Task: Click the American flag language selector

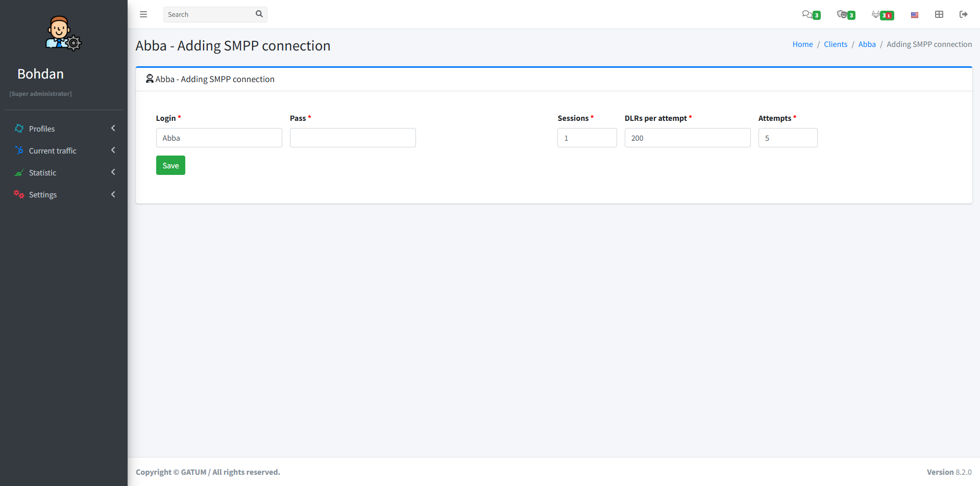Action: click(x=914, y=15)
